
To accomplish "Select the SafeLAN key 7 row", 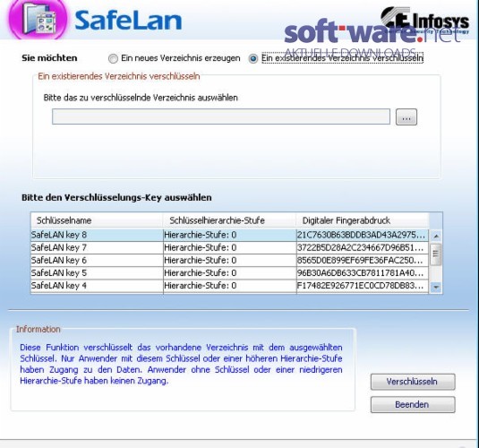I will point(230,247).
